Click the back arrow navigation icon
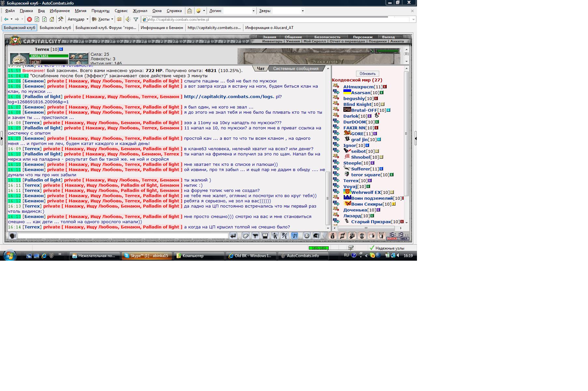 pos(6,19)
